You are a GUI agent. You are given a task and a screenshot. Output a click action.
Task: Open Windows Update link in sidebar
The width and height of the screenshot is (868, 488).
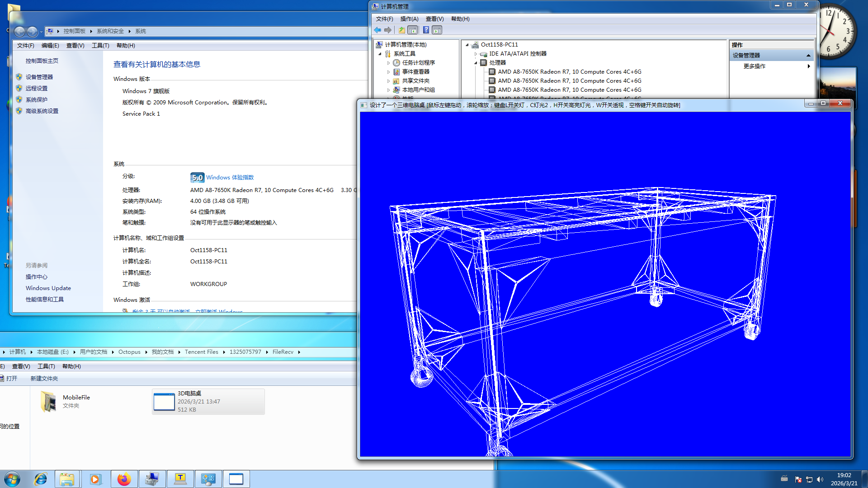pyautogui.click(x=48, y=288)
